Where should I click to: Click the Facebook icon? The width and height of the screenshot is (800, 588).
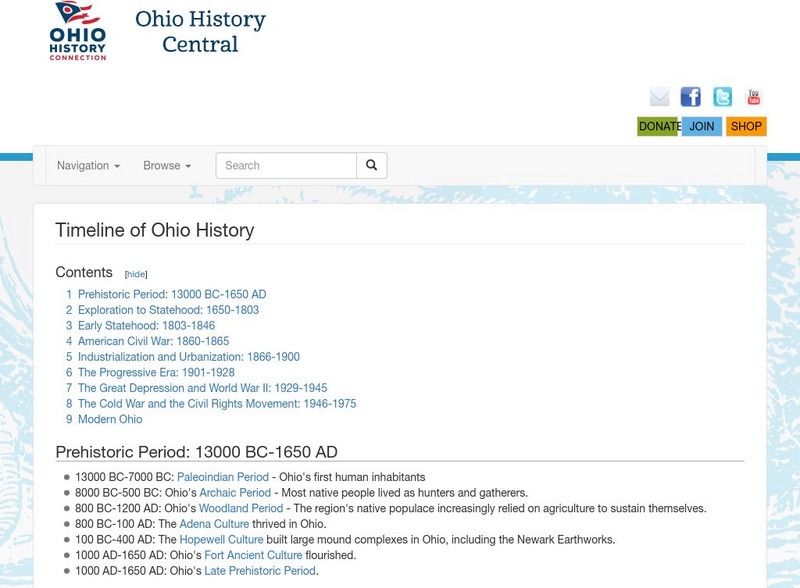pyautogui.click(x=690, y=97)
